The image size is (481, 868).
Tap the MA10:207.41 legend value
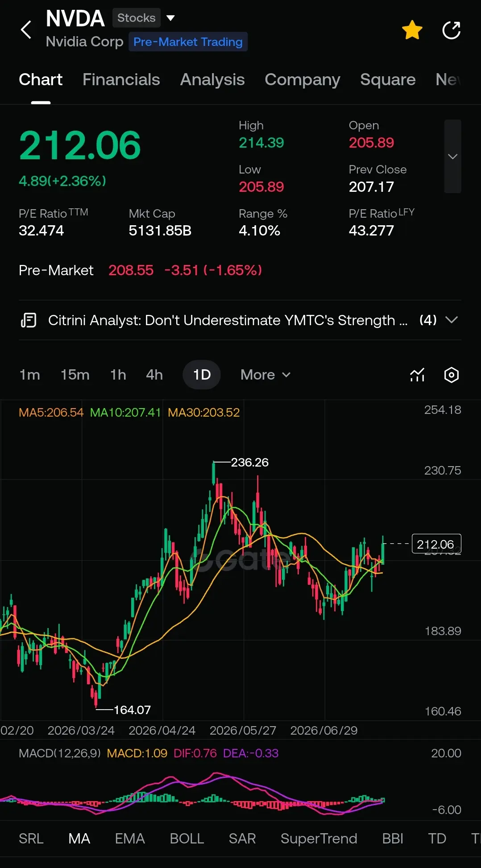pyautogui.click(x=125, y=412)
